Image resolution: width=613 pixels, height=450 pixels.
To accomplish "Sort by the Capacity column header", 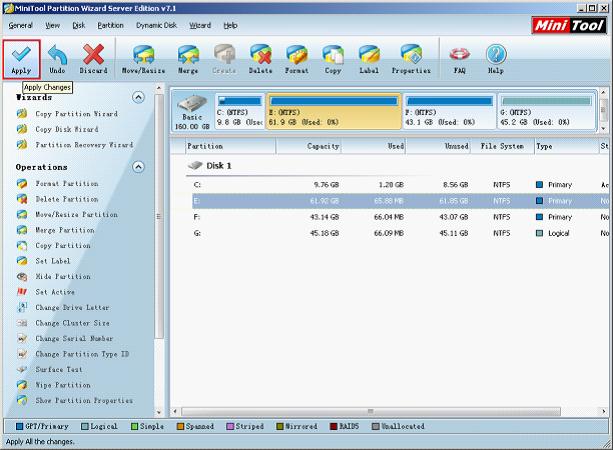I will 308,146.
